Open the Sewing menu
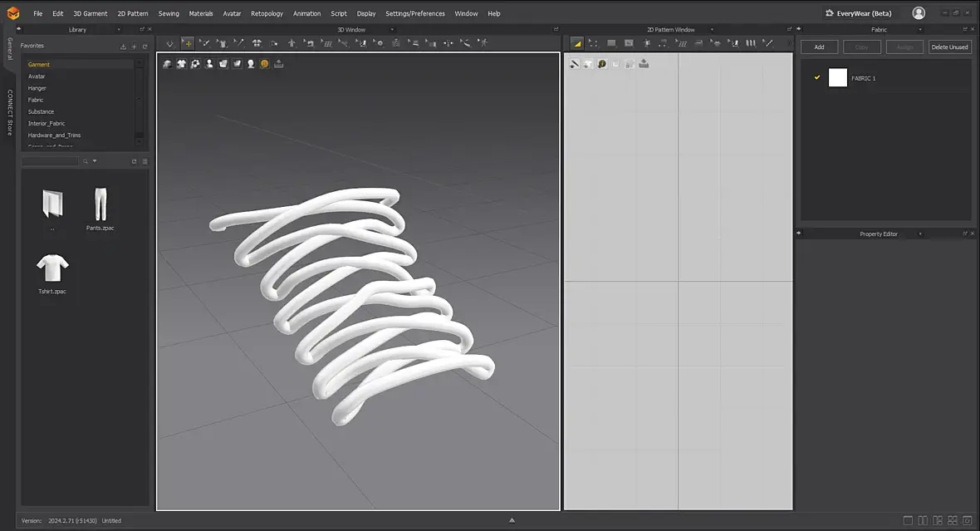980x531 pixels. pos(169,13)
